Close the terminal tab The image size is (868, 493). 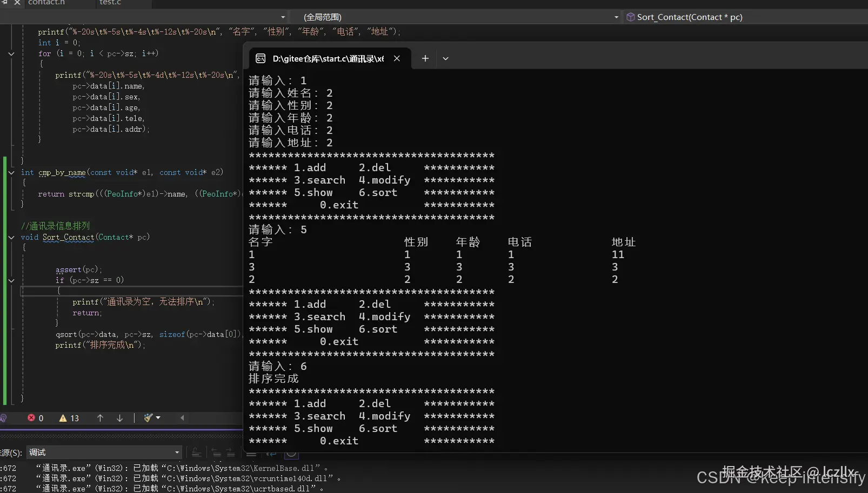click(x=397, y=58)
